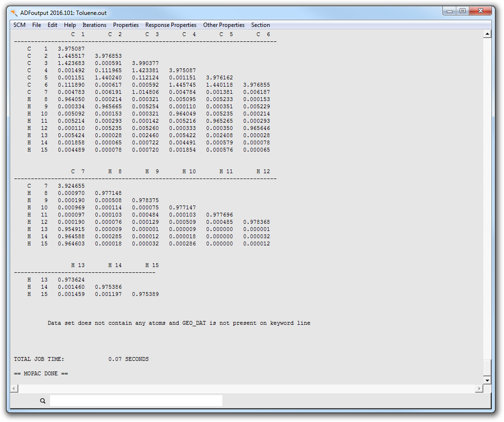Click the 'H 14' column header
Screen dimensions: 504x422
(115, 265)
